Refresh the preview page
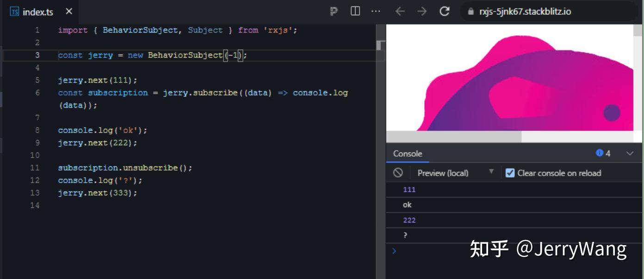Viewport: 644px width, 279px height. pos(445,12)
